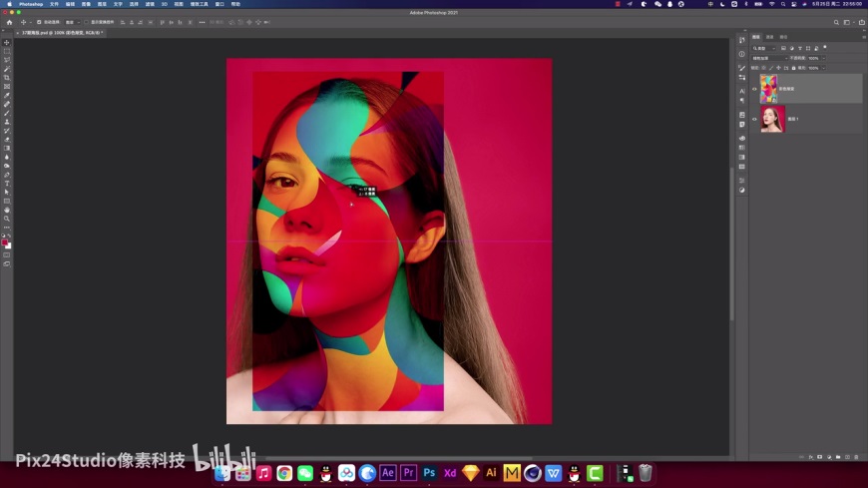Hide the 图层 1 layer visibility
The width and height of the screenshot is (868, 488).
(754, 119)
